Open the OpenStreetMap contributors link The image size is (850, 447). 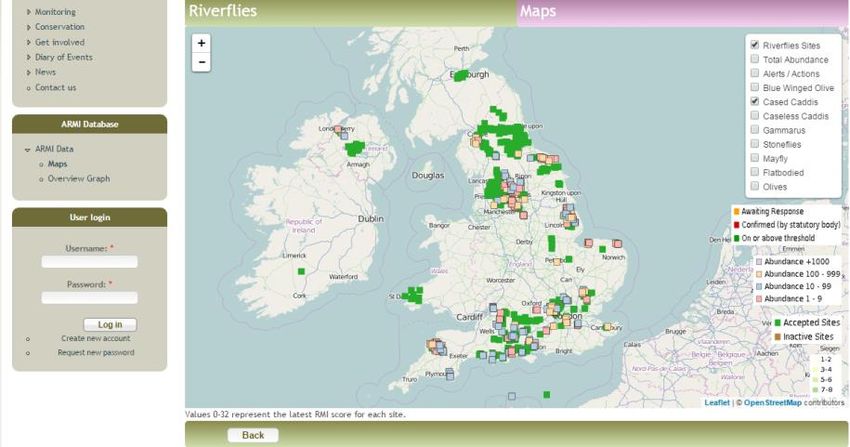[772, 403]
